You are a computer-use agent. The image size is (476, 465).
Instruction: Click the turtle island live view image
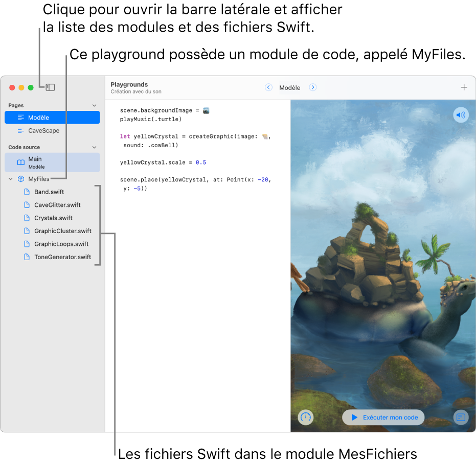383,266
